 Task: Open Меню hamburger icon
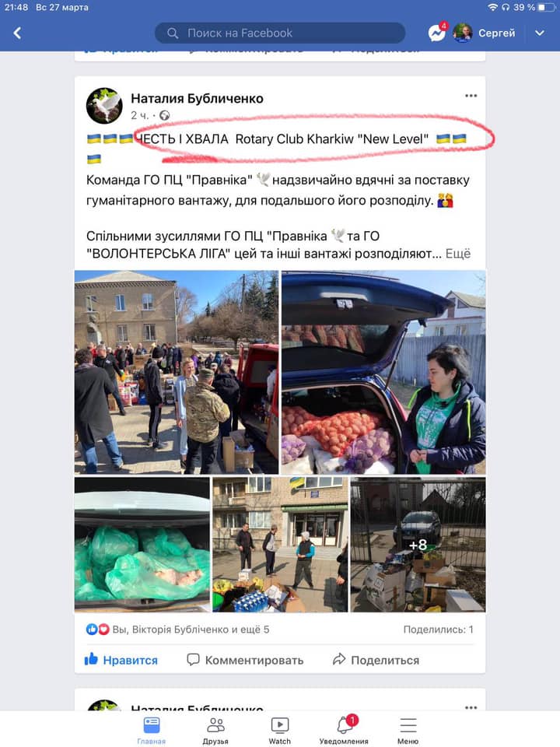click(408, 731)
